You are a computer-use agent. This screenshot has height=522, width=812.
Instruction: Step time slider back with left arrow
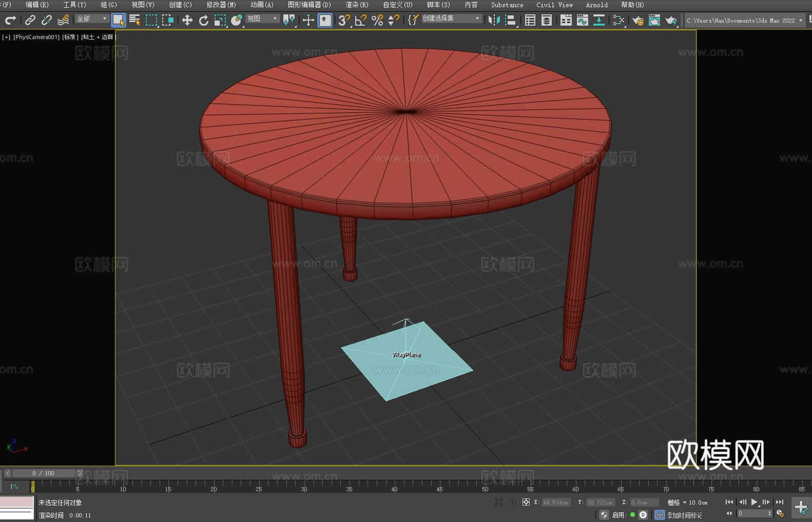point(8,473)
